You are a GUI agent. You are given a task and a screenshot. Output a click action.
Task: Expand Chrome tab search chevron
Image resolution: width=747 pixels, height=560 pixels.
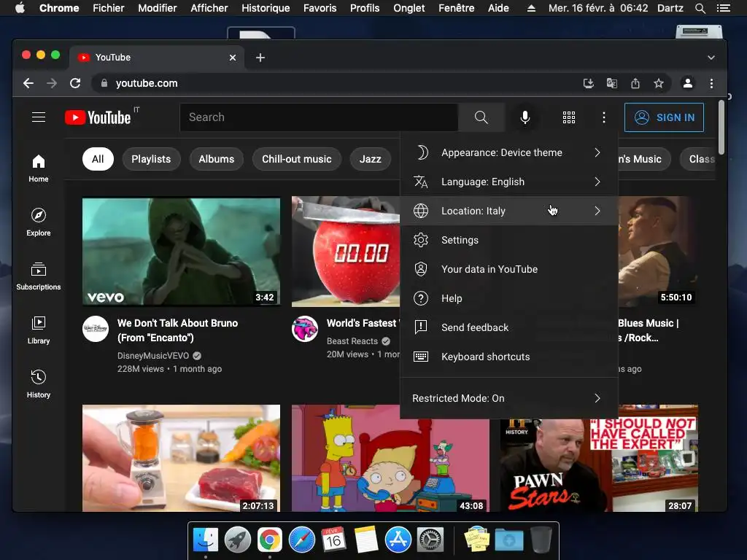point(711,58)
